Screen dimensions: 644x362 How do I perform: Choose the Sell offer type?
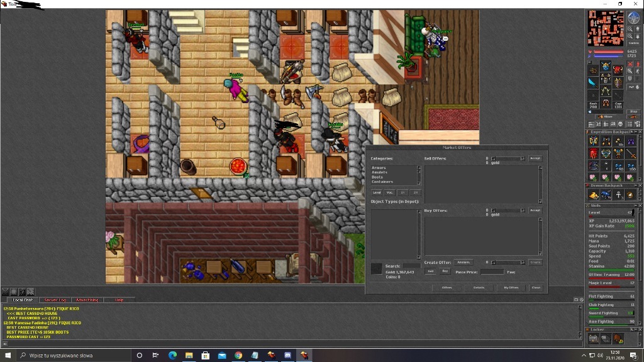tap(430, 271)
